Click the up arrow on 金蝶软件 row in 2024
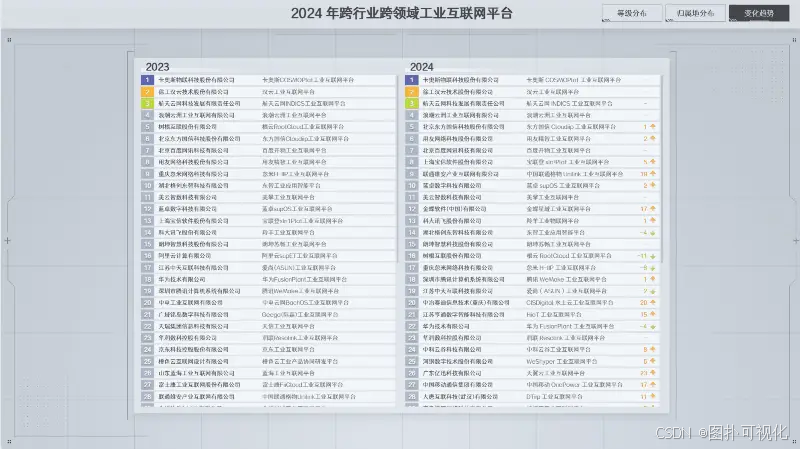This screenshot has width=800, height=449. (x=653, y=209)
